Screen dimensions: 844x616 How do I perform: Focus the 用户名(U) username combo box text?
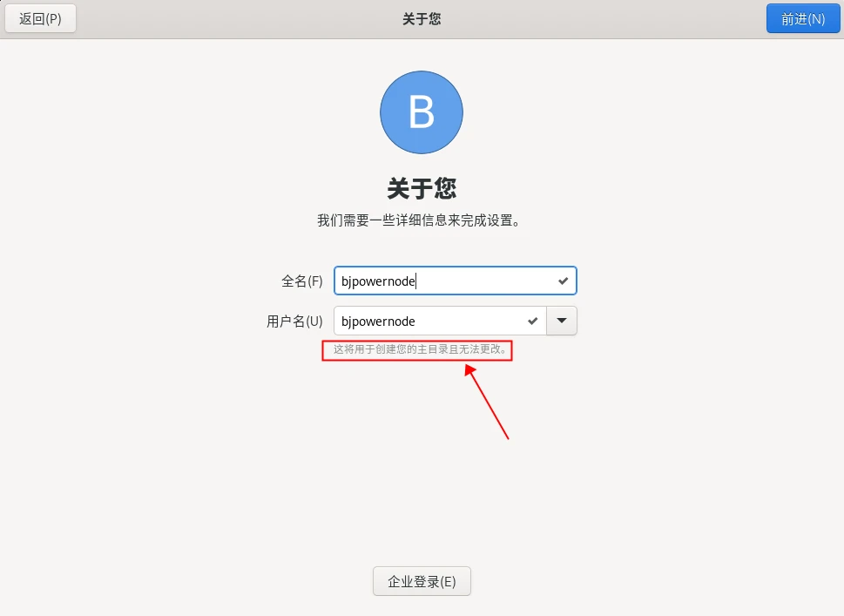[x=441, y=321]
